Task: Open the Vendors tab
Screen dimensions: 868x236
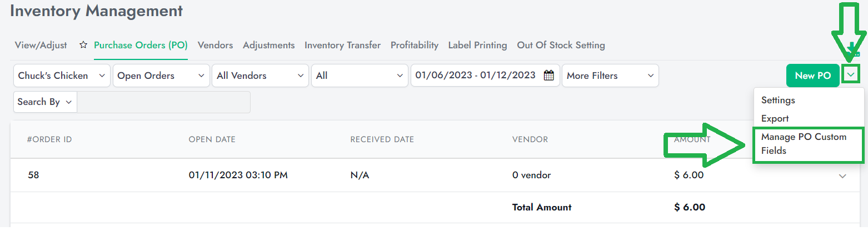Action: (215, 45)
